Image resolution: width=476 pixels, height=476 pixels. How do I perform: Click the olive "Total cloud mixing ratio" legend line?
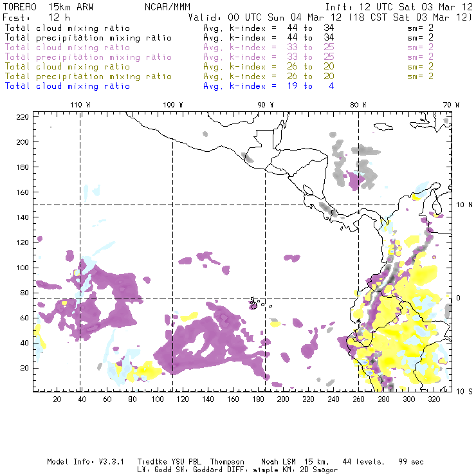[68, 66]
